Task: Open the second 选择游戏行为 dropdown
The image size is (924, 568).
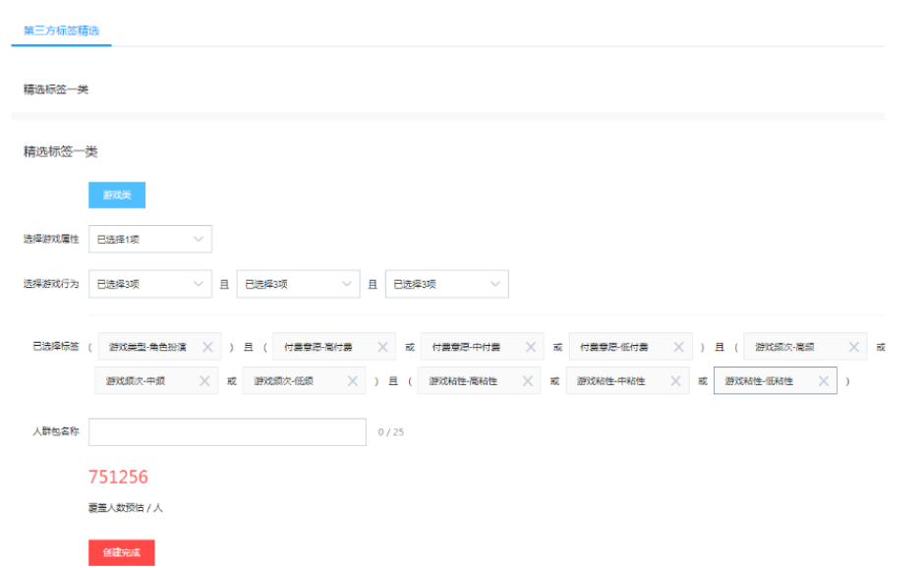Action: pyautogui.click(x=298, y=284)
